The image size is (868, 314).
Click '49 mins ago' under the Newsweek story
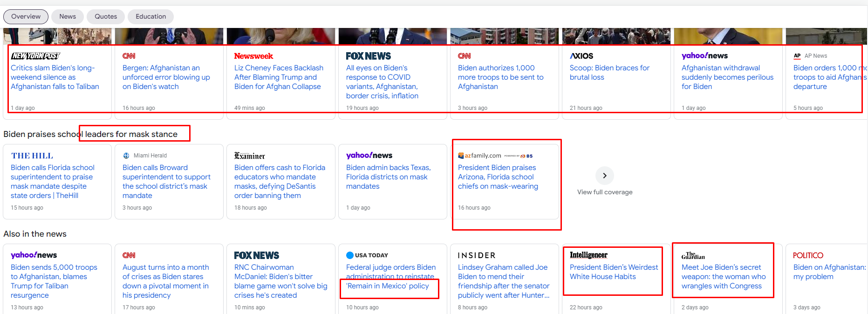point(250,108)
